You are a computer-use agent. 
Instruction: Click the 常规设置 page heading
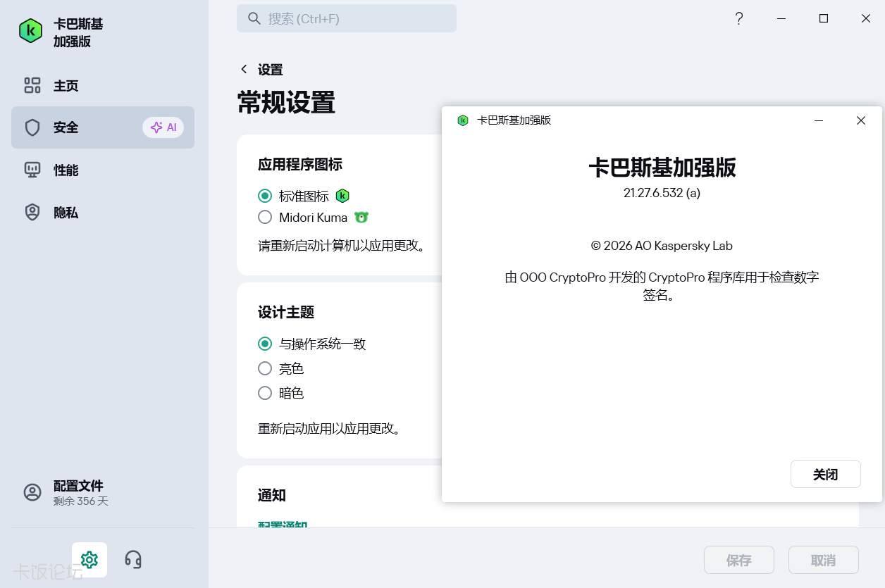click(286, 103)
